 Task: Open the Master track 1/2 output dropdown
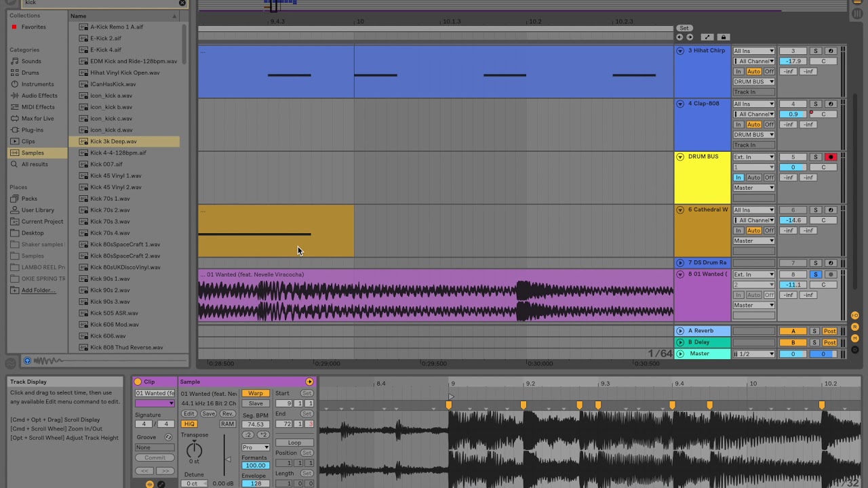[753, 354]
